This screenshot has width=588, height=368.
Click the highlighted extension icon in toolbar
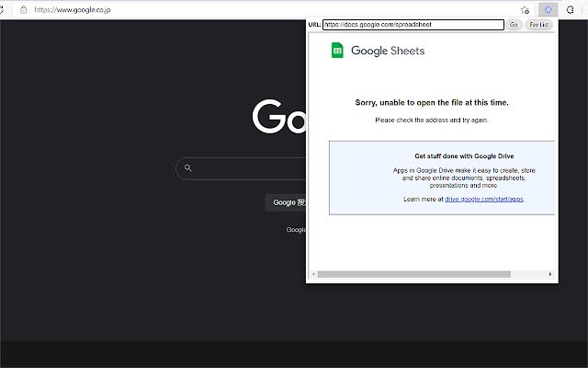point(548,10)
